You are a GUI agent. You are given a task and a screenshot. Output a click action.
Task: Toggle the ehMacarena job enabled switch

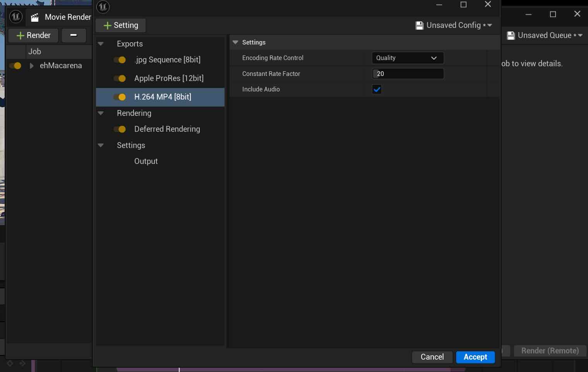pyautogui.click(x=15, y=66)
